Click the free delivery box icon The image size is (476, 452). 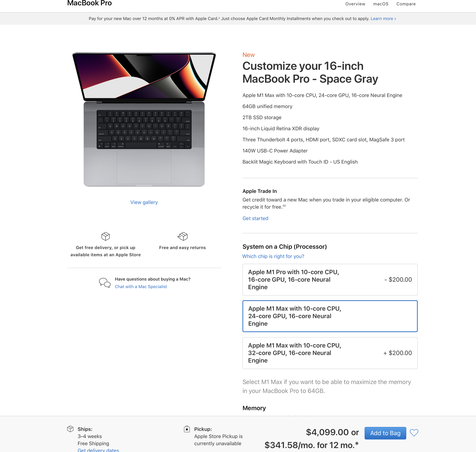click(x=105, y=236)
